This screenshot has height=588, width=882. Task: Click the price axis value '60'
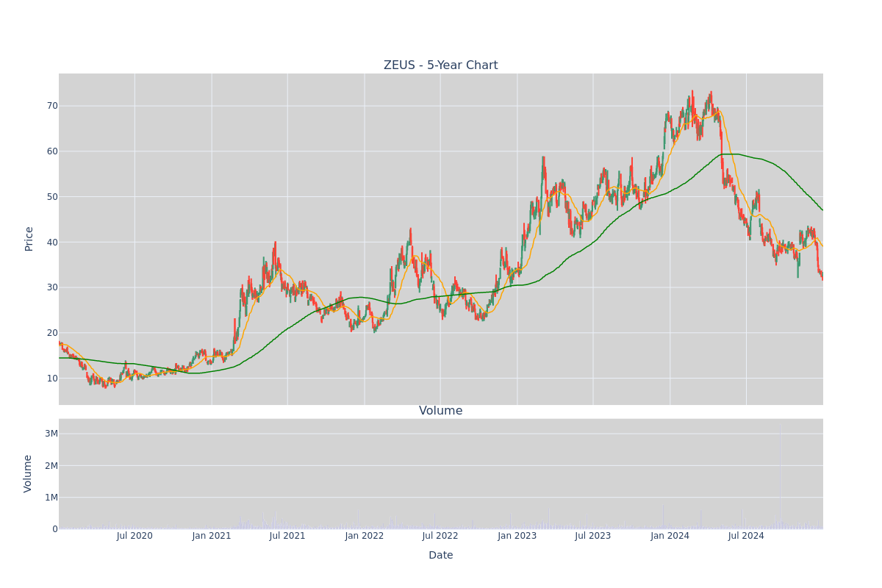(52, 151)
